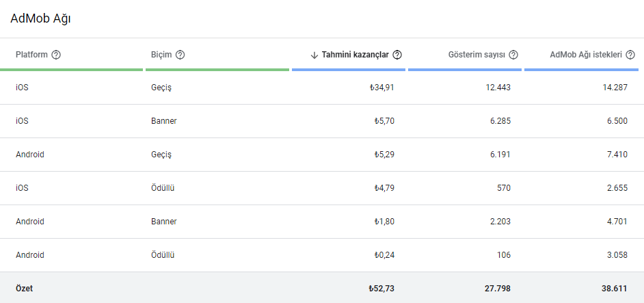Click Android Ödüllü requests value 3.058
644x303 pixels.
point(614,255)
